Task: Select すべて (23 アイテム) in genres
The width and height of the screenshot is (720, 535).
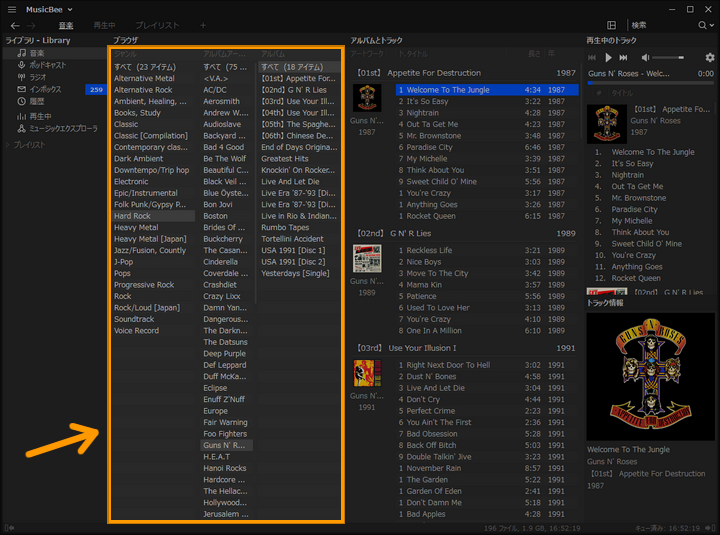Action: [x=153, y=67]
